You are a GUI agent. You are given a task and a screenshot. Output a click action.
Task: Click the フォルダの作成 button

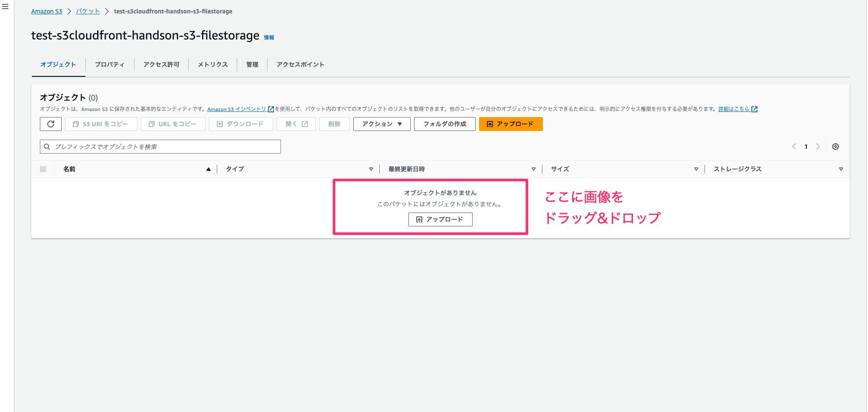[444, 124]
